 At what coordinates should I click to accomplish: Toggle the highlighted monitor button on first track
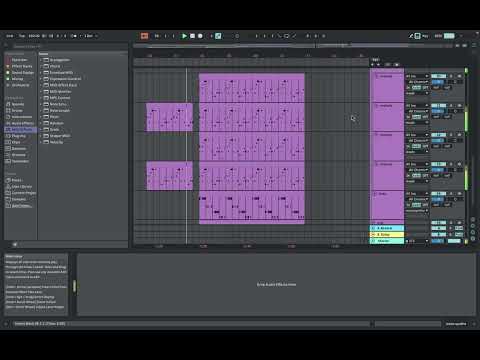[x=417, y=88]
